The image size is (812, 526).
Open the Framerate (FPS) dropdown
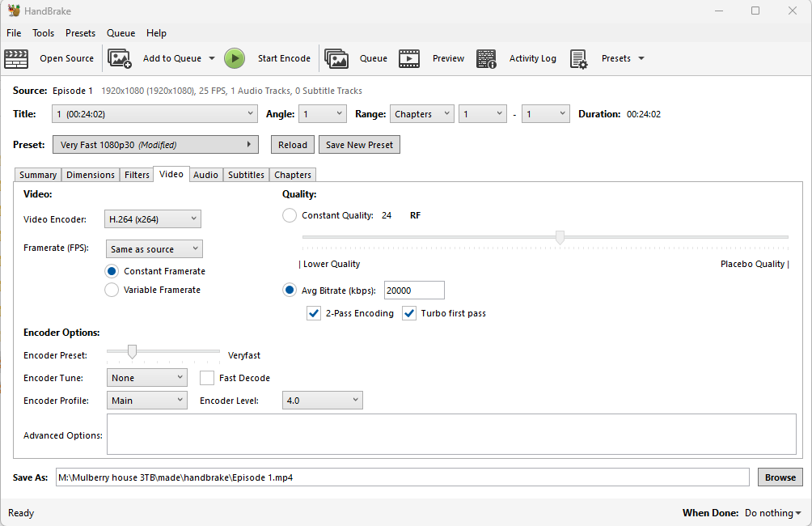click(x=154, y=248)
